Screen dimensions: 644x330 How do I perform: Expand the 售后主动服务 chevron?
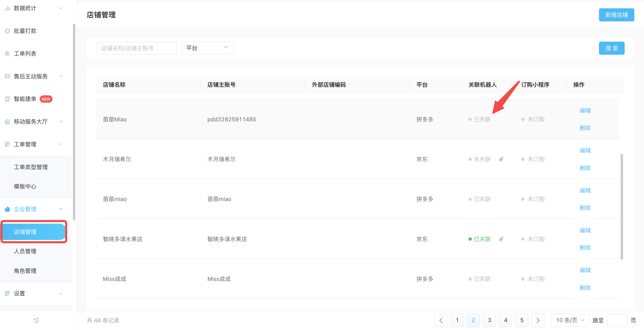[61, 76]
